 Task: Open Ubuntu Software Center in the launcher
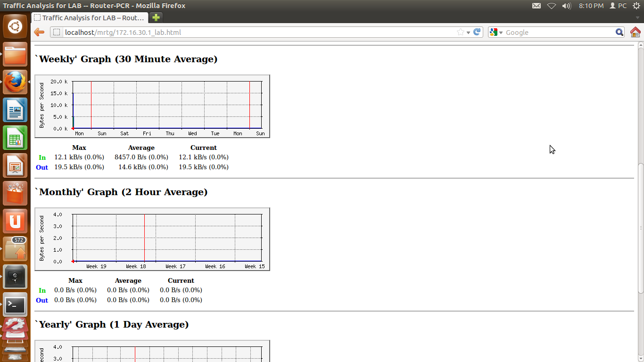point(15,193)
